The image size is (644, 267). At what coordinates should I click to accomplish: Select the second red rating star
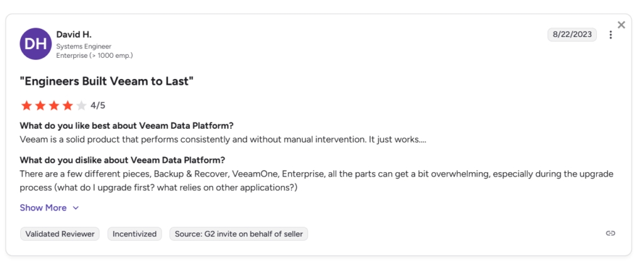click(x=40, y=106)
